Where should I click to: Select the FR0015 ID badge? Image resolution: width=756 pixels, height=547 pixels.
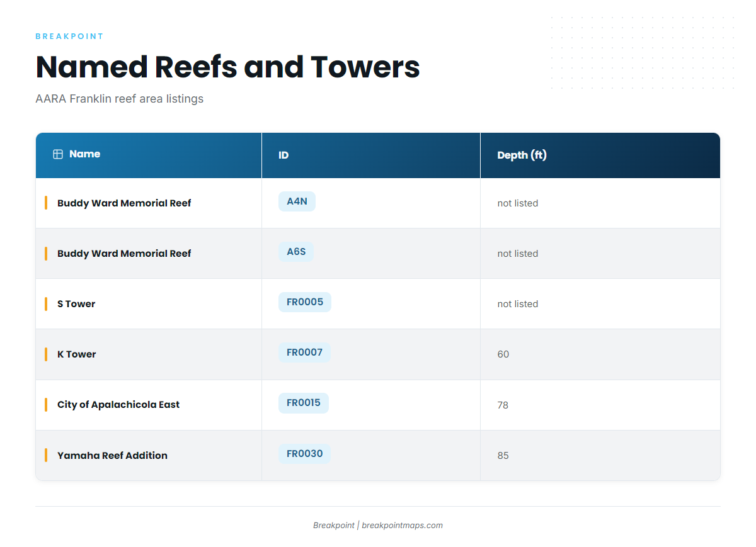pos(304,403)
